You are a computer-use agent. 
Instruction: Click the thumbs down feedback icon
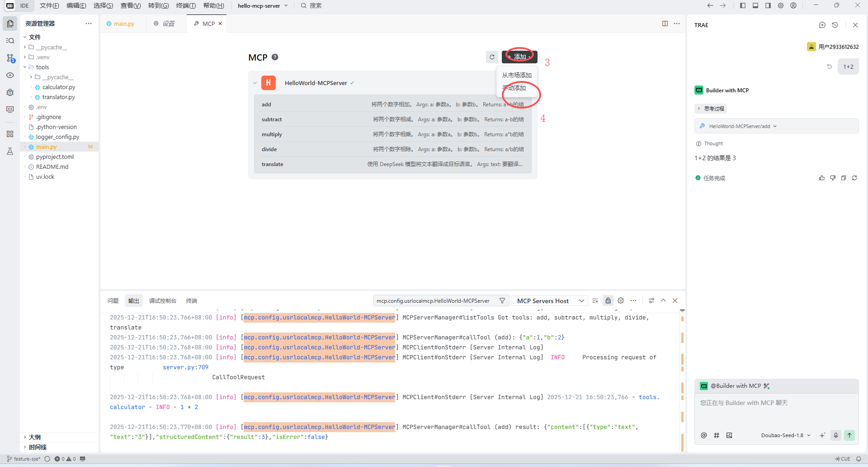point(833,178)
